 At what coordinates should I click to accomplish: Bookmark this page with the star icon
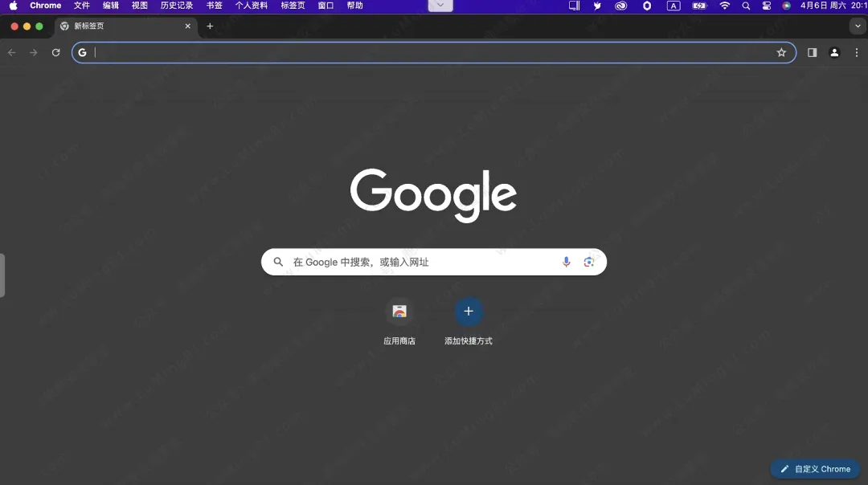pyautogui.click(x=781, y=53)
